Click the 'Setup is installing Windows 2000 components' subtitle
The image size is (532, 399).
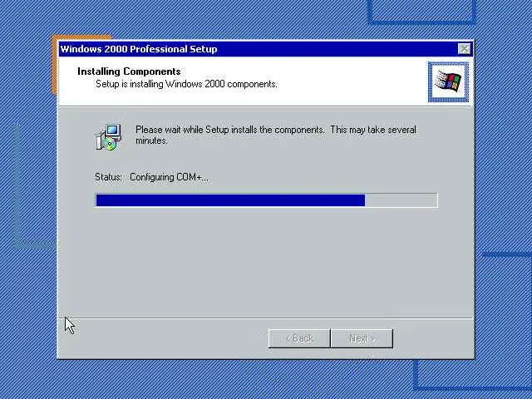[x=186, y=84]
